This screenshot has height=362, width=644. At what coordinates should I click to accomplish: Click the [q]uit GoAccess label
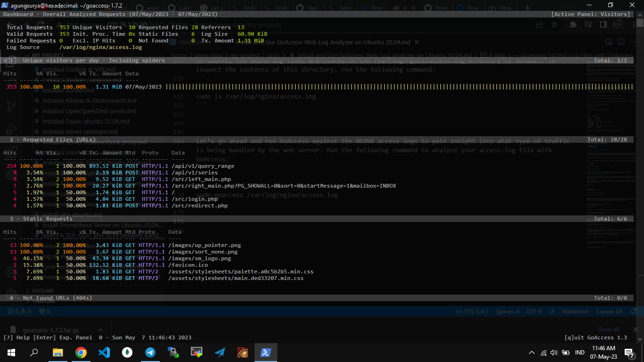point(595,337)
